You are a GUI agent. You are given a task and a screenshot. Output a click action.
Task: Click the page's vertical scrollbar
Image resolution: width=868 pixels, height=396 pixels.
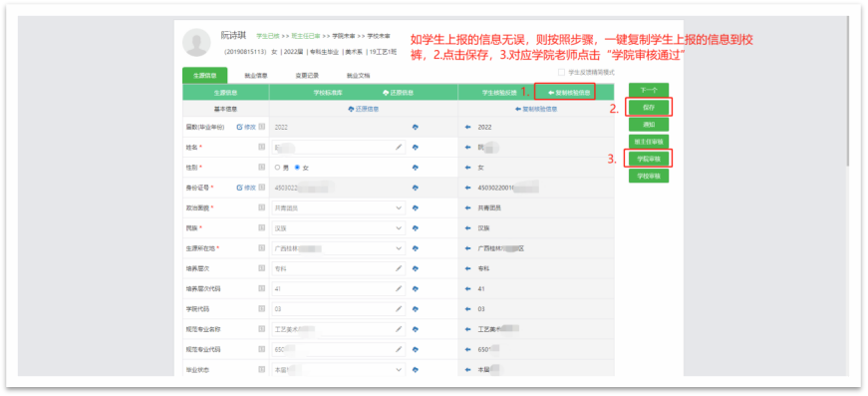click(x=847, y=92)
